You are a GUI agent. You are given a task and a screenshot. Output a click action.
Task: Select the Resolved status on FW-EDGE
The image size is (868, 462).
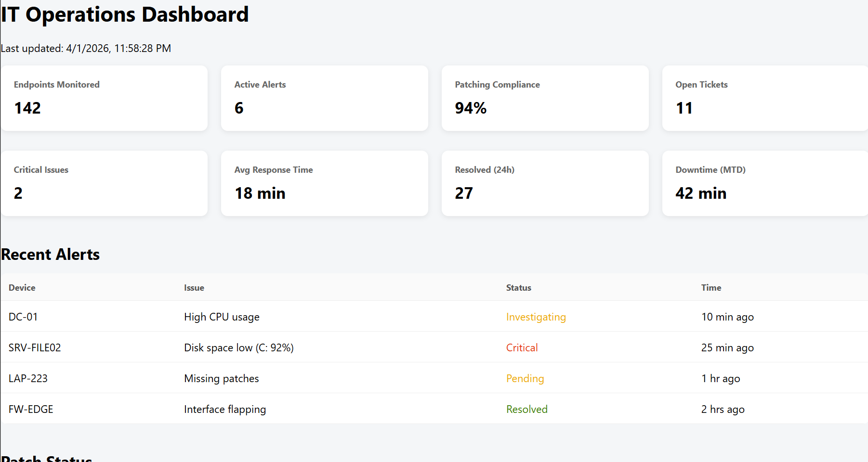point(526,409)
